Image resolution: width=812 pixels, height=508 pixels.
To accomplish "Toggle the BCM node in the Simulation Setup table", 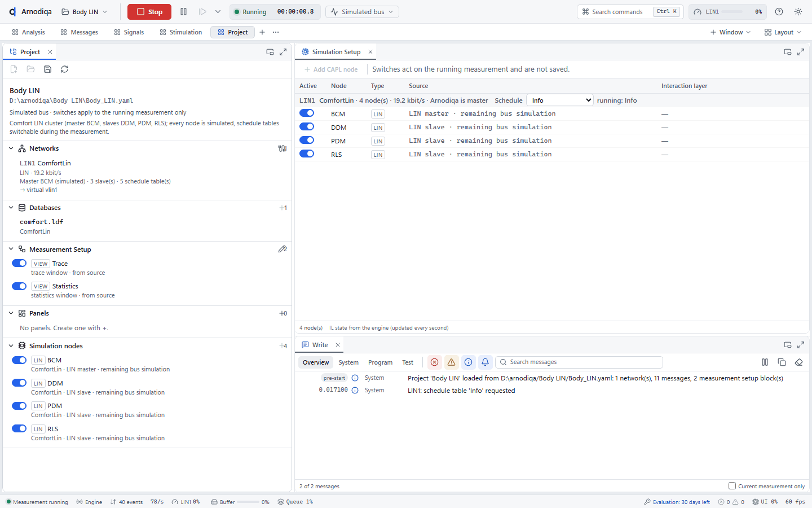I will click(307, 113).
